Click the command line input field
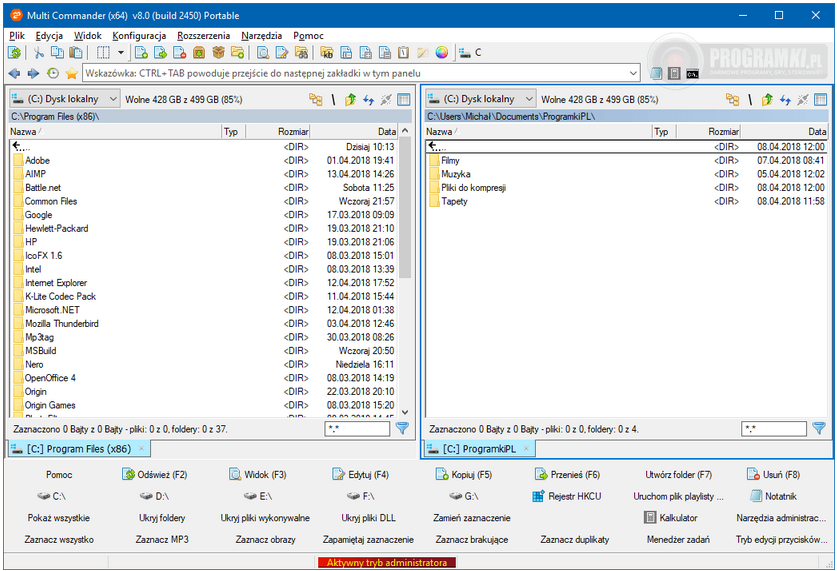The height and width of the screenshot is (571, 837). tap(355, 73)
